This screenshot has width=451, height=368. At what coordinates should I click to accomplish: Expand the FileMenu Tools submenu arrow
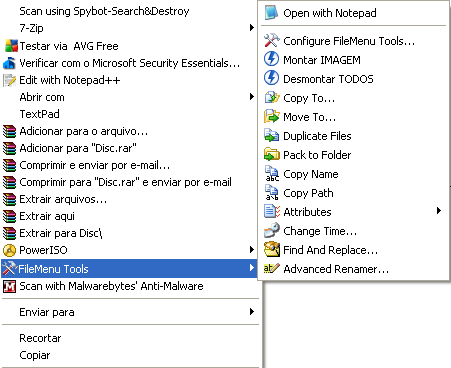click(252, 268)
